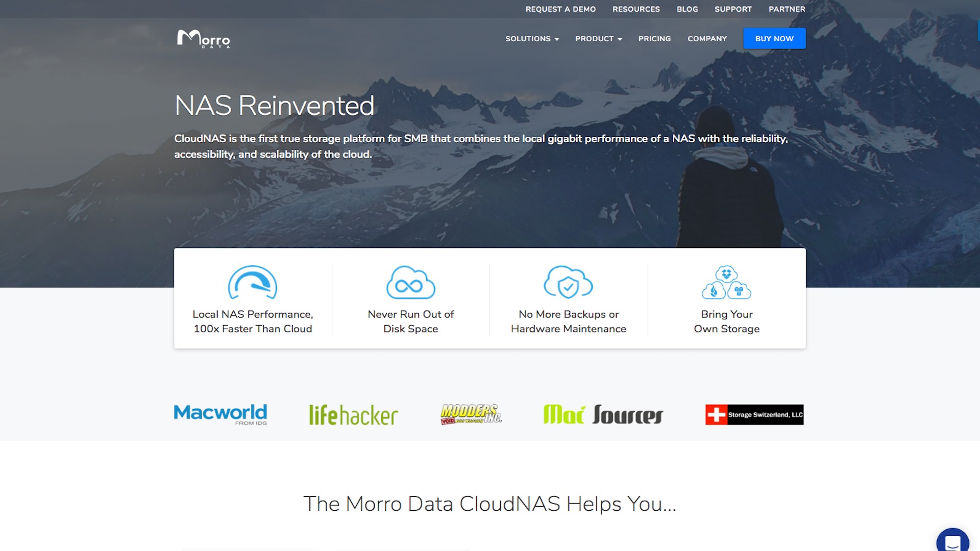Click the Storage Switzerland logo

point(754,414)
